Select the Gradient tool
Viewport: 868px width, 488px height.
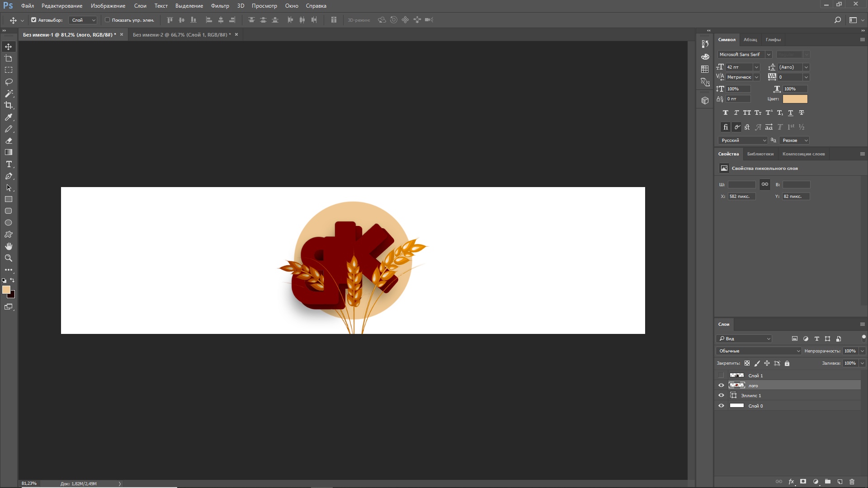(x=9, y=152)
